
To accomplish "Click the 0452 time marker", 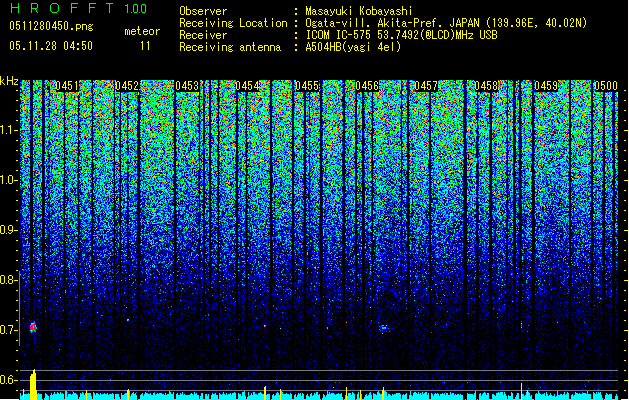I will [x=127, y=86].
